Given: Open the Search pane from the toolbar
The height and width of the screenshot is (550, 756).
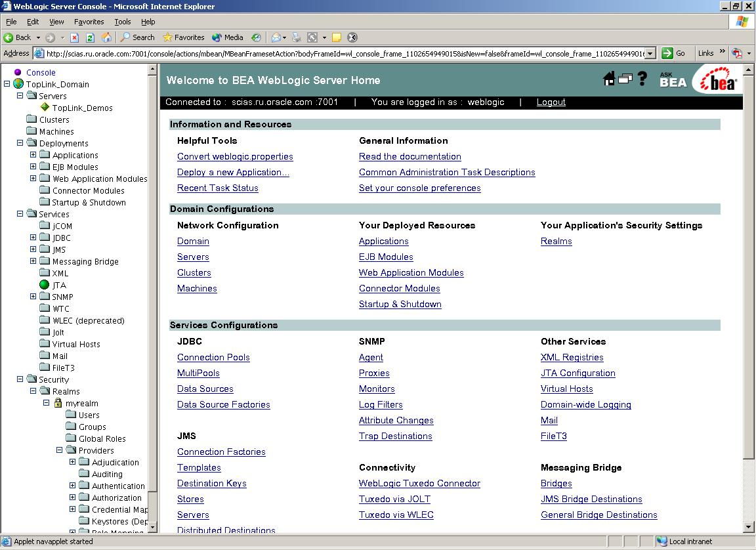Looking at the screenshot, I should tap(137, 37).
